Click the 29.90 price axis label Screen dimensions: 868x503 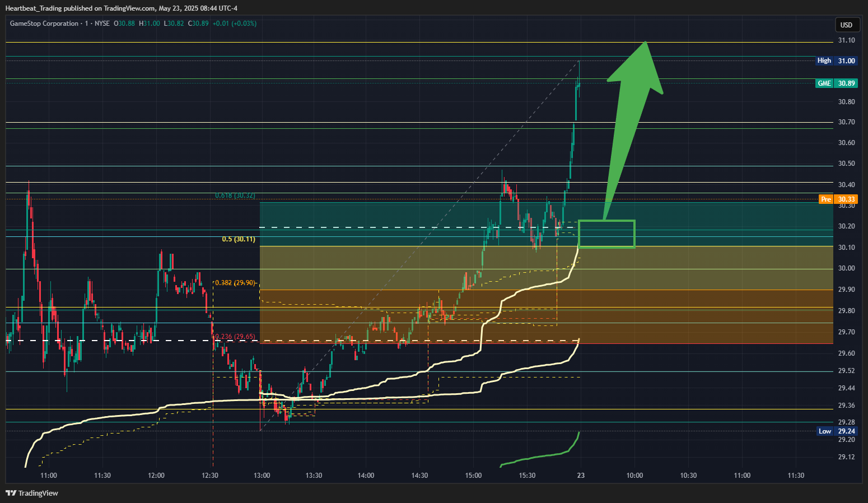click(846, 290)
